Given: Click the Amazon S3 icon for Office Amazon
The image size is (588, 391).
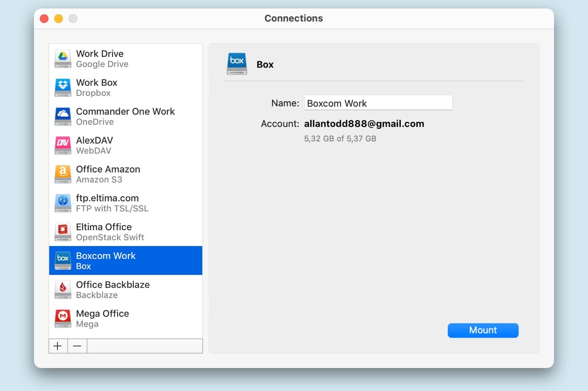Looking at the screenshot, I should (63, 174).
